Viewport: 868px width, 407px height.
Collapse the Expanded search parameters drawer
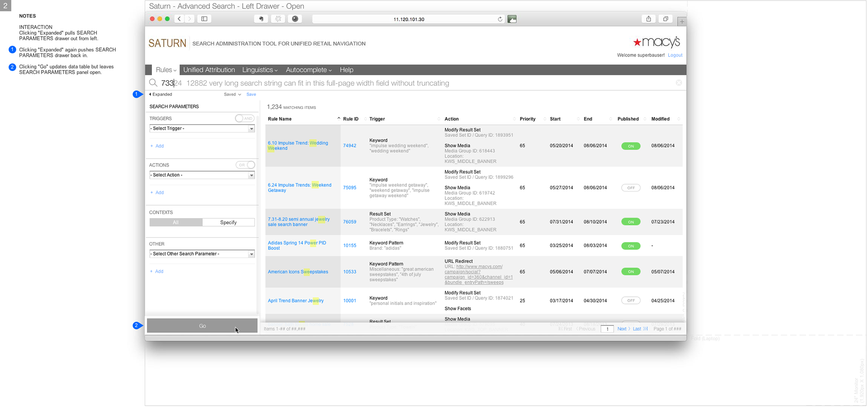click(x=160, y=94)
